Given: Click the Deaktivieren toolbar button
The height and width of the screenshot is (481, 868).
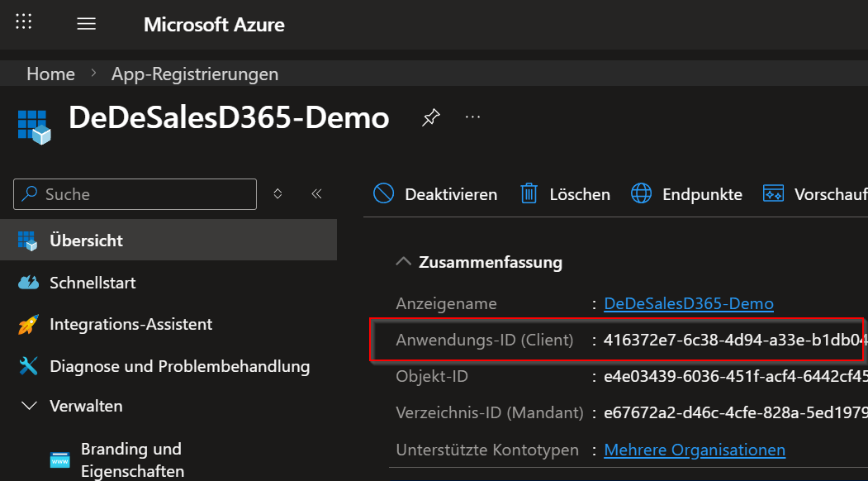Looking at the screenshot, I should click(435, 194).
